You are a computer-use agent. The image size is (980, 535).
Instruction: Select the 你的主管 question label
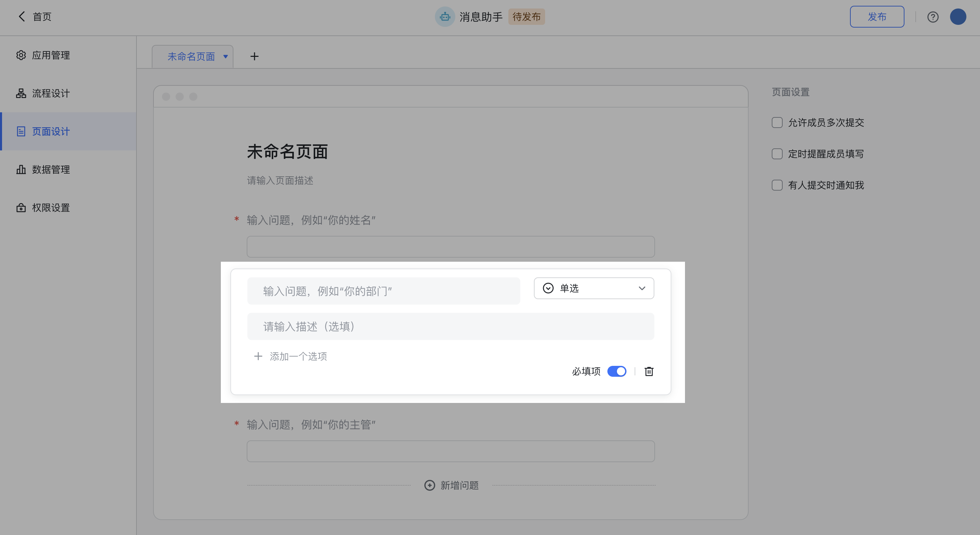point(311,424)
